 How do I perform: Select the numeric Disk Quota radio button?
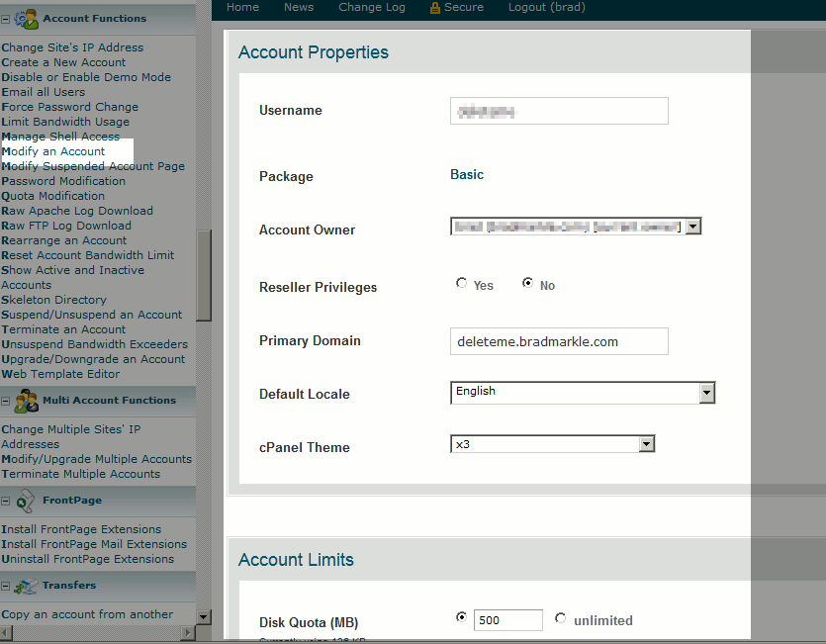tap(461, 616)
